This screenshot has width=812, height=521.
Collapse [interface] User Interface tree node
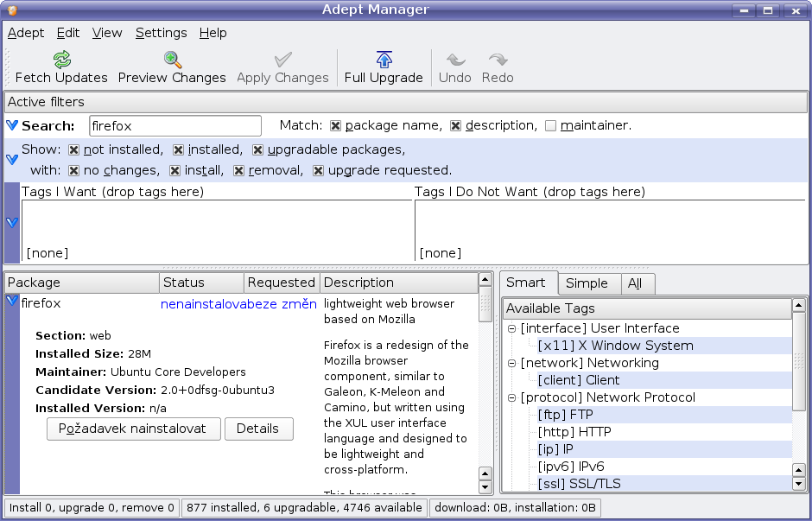point(511,328)
